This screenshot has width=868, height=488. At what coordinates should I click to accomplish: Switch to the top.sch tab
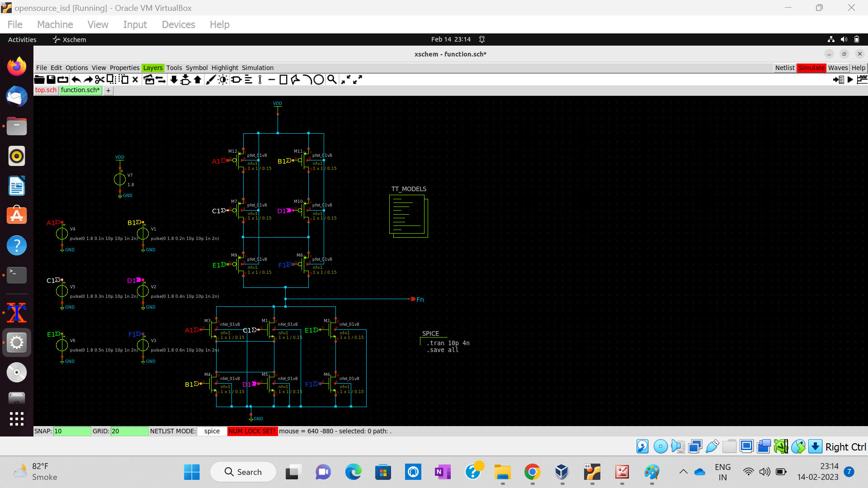[46, 90]
